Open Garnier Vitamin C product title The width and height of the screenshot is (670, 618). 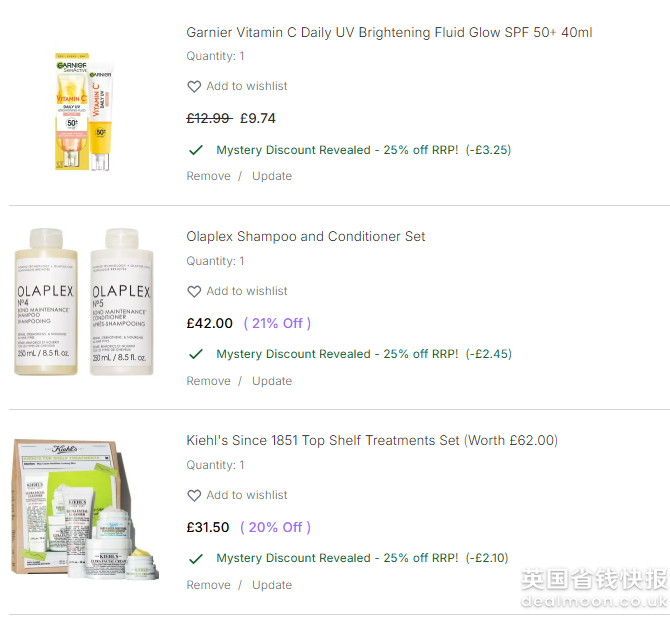[389, 33]
